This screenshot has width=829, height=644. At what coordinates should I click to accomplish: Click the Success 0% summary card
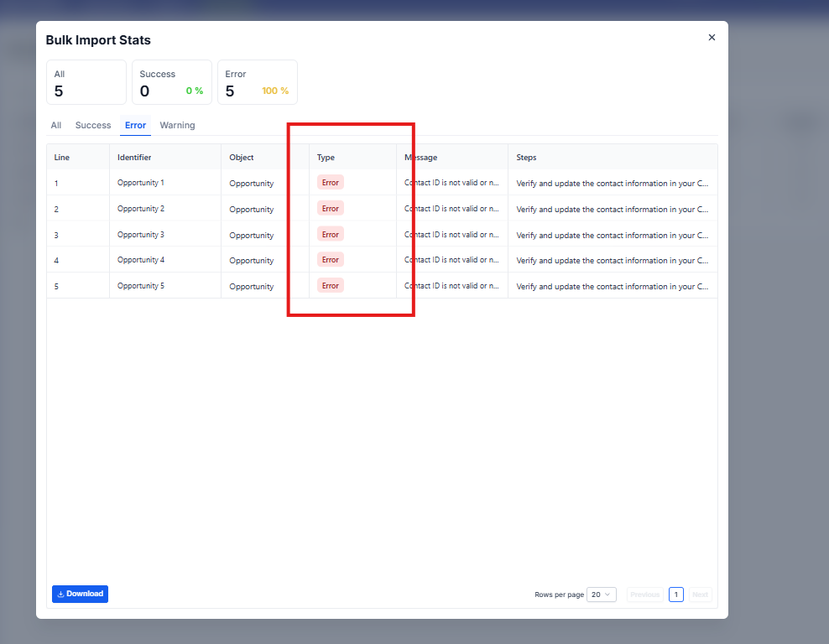click(171, 82)
